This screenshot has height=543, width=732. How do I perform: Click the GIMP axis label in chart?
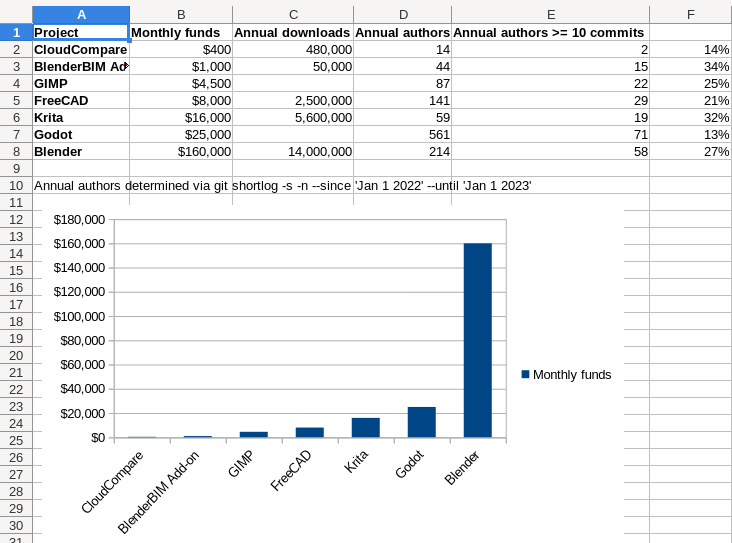(x=240, y=464)
